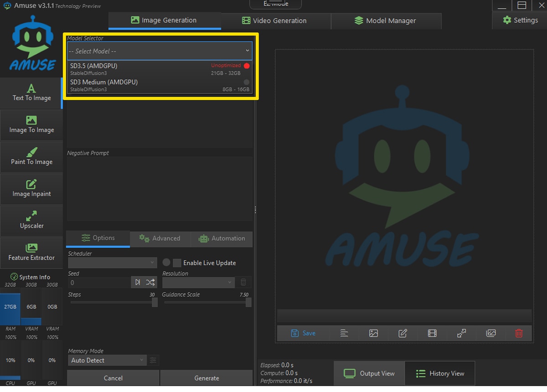The width and height of the screenshot is (547, 392).
Task: Switch to Output View
Action: 369,373
